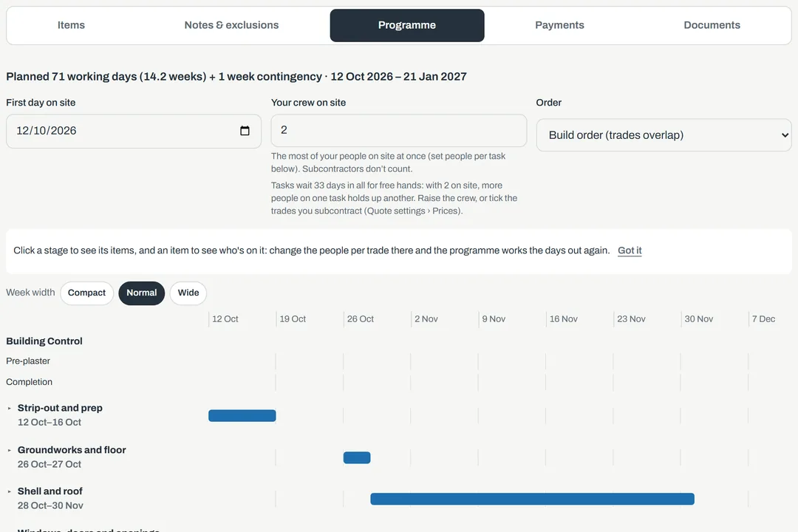The image size is (798, 532).
Task: Click the 26 Oct week header
Action: [361, 318]
